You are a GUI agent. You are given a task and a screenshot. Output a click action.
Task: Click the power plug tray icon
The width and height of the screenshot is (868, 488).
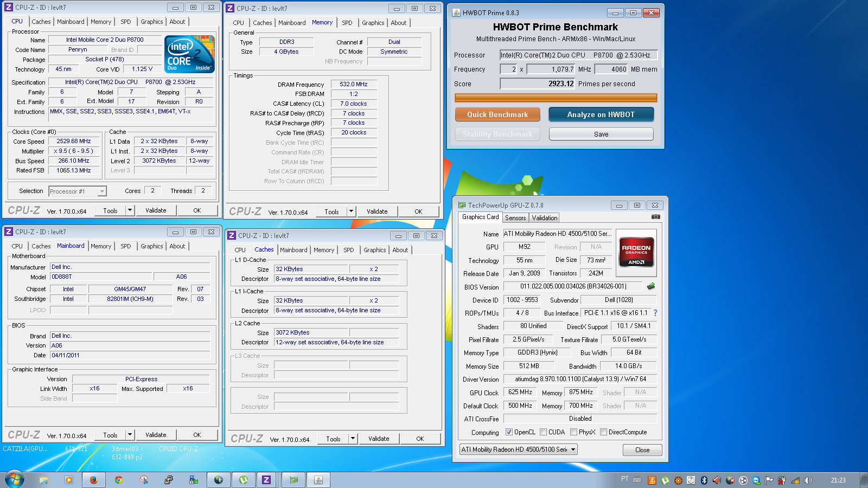pos(782,480)
